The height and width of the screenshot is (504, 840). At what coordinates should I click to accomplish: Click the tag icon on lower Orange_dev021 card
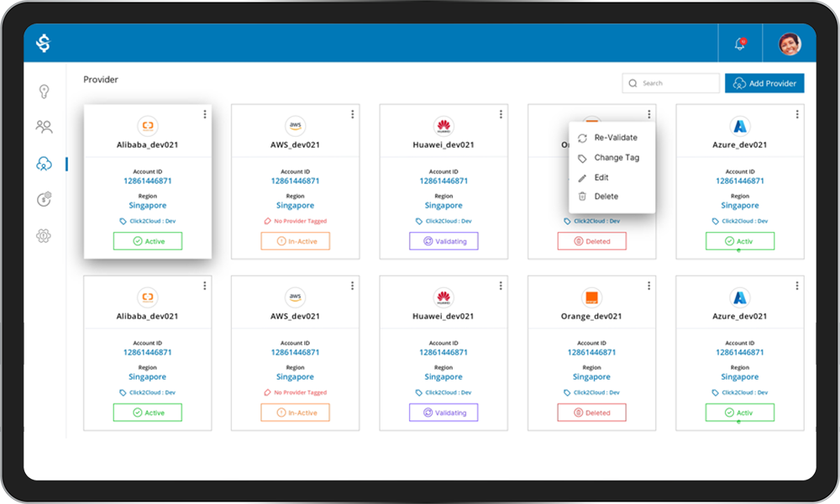(x=567, y=392)
